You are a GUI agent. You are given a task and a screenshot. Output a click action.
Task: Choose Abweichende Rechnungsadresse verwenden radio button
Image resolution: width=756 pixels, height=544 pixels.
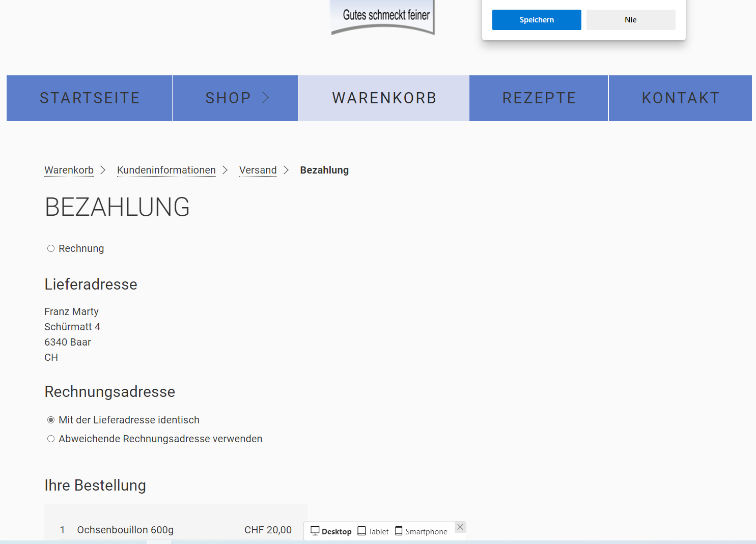coord(51,439)
